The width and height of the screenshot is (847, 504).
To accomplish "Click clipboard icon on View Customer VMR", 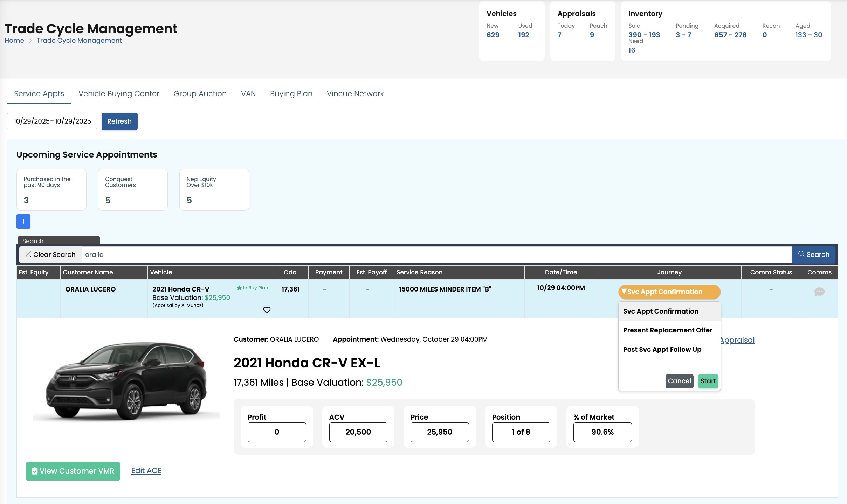I will tap(35, 471).
